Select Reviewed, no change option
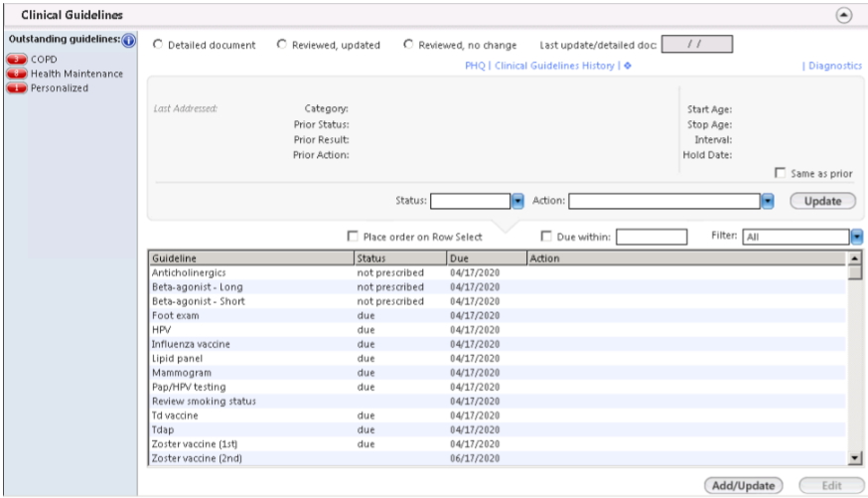 (408, 44)
